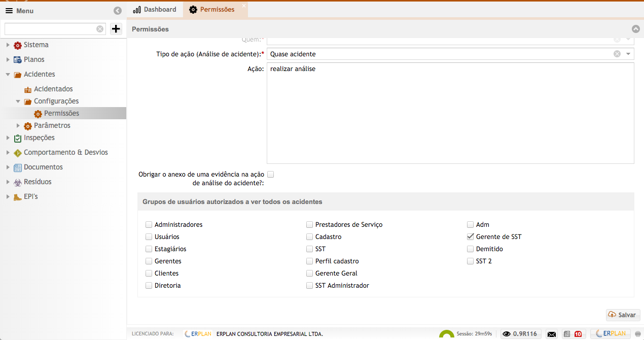Check the Estagiários checkbox
This screenshot has width=644, height=340.
point(149,249)
